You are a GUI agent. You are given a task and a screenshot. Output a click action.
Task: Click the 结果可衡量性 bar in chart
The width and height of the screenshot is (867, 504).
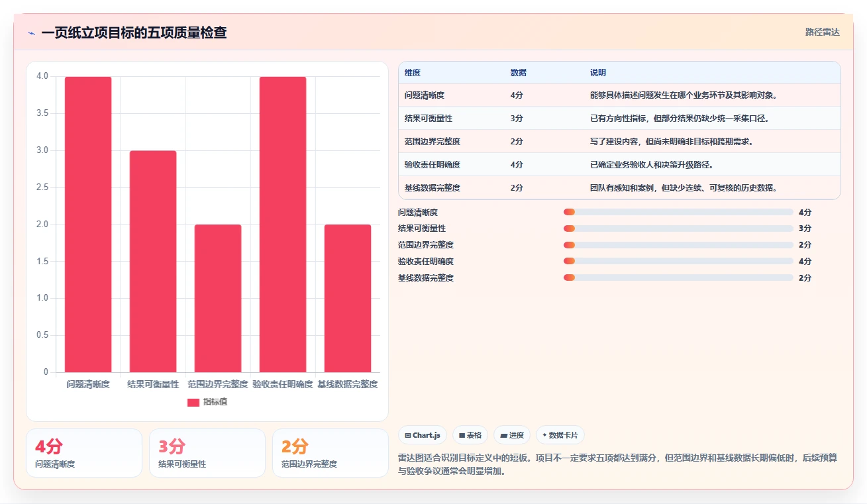point(153,262)
